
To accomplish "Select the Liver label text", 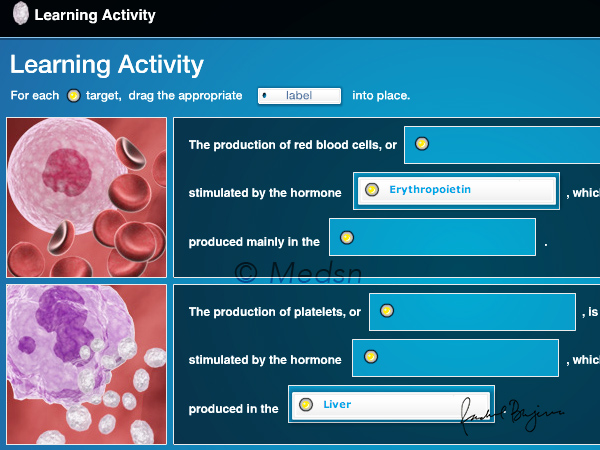I will click(x=337, y=405).
